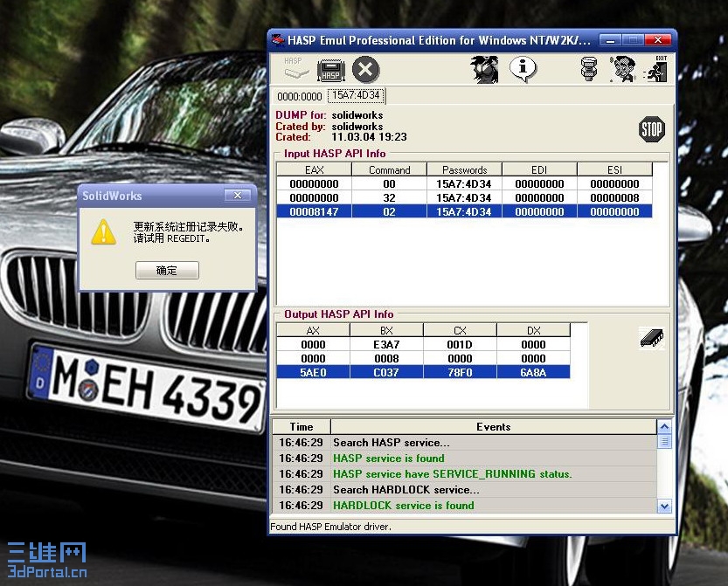This screenshot has height=586, width=728.
Task: Select output row with BX E3A7
Action: click(x=423, y=344)
